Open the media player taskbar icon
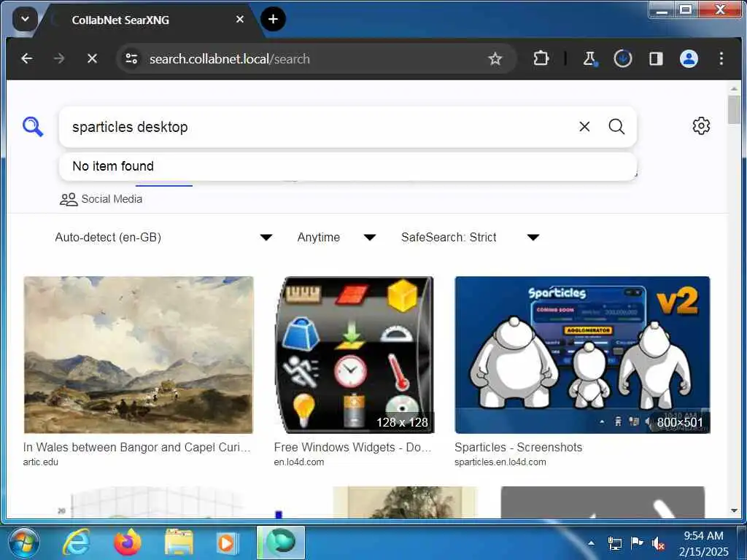747x560 pixels. click(227, 542)
